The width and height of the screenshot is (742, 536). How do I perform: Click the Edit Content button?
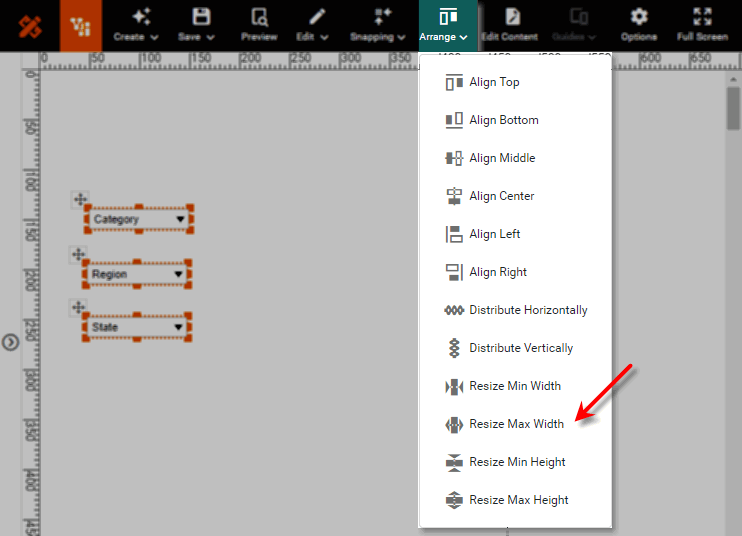(x=510, y=25)
